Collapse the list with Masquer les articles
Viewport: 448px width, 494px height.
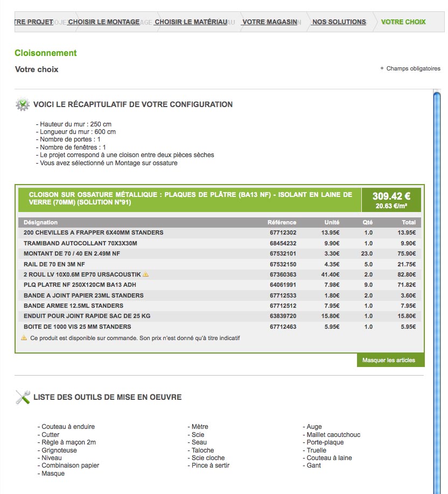pos(389,360)
